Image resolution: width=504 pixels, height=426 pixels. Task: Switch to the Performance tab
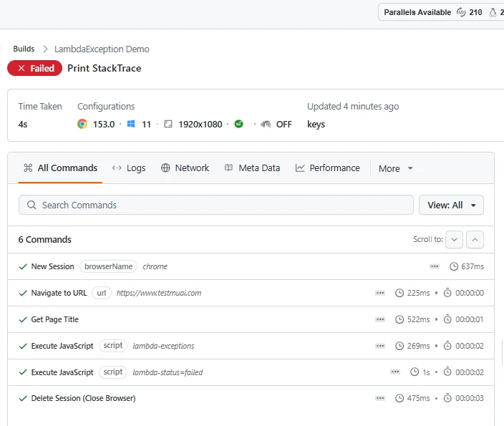coord(328,168)
